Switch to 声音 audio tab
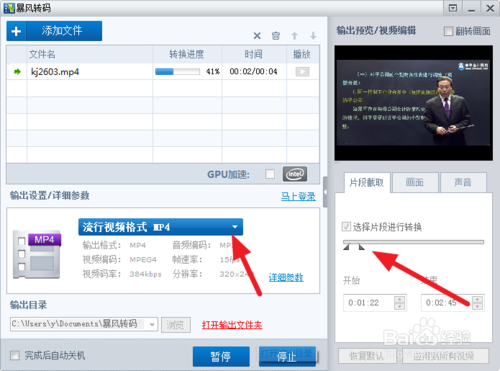500x371 pixels. [x=463, y=182]
